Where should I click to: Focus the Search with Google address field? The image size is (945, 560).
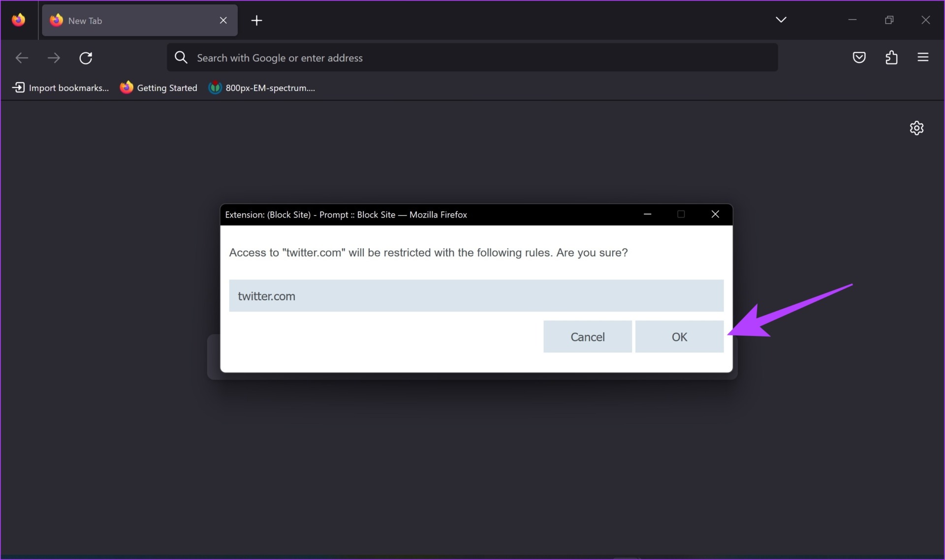click(x=472, y=58)
